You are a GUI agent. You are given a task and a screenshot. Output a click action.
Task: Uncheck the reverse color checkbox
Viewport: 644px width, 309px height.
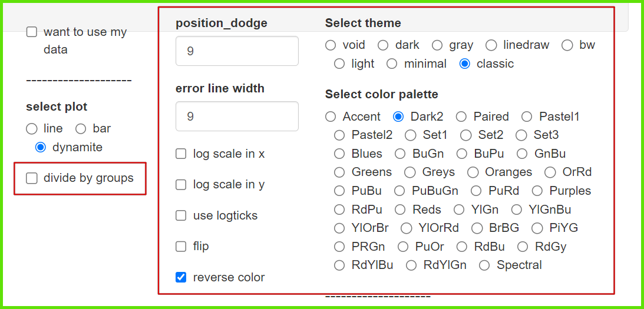(181, 277)
